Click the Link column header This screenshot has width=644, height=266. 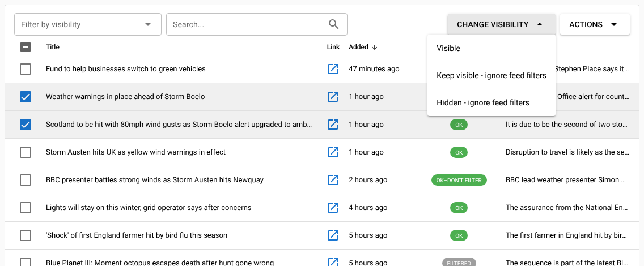pos(333,47)
